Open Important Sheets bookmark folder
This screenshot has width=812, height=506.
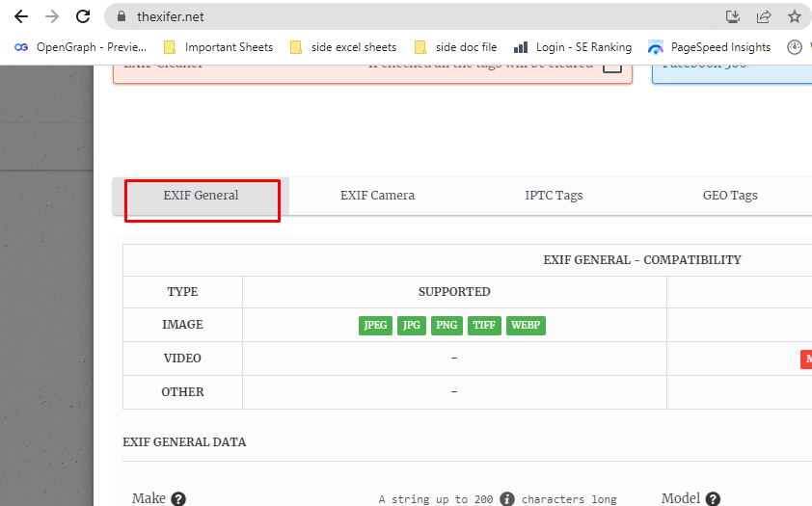[x=219, y=47]
